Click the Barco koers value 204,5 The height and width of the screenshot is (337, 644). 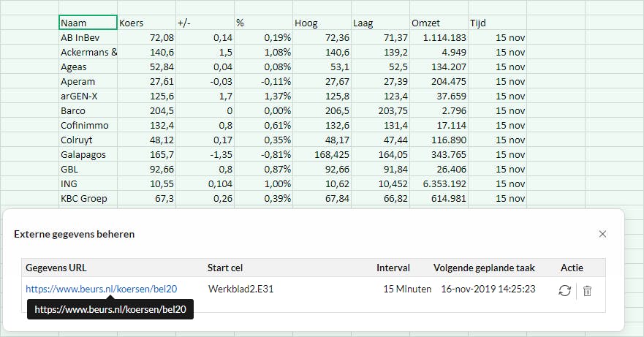[146, 110]
